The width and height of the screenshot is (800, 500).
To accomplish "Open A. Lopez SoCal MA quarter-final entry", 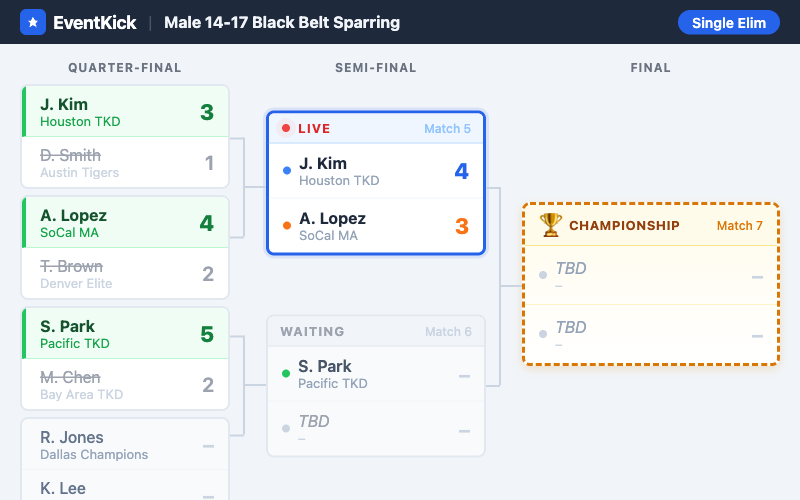I will pyautogui.click(x=125, y=223).
